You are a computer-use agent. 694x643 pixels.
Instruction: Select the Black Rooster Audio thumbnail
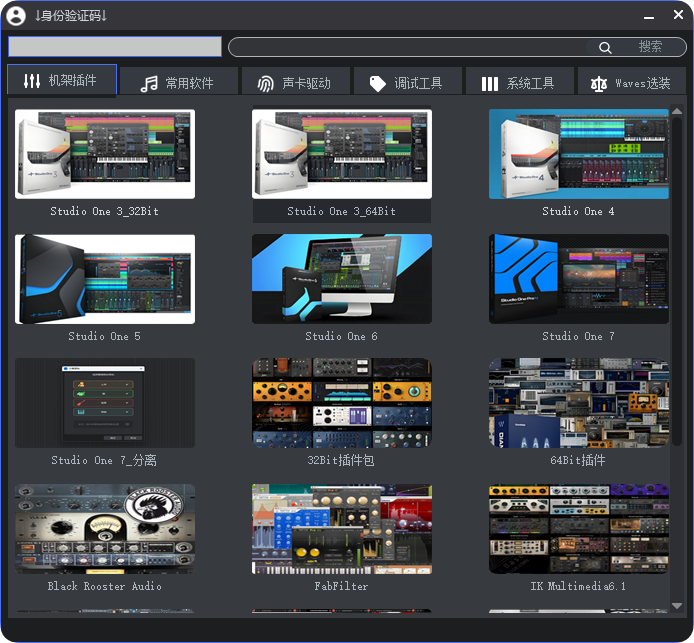tap(105, 529)
